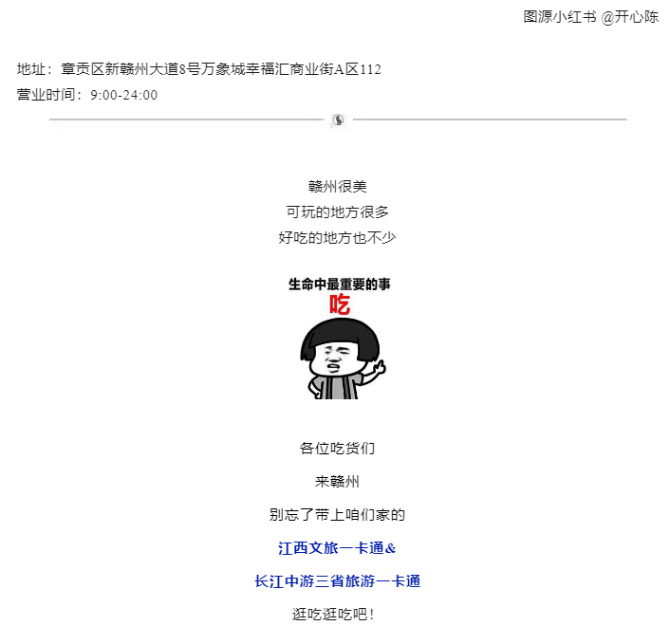Click the text 各位吃货们
Screen dimensions: 670x644
(x=337, y=449)
